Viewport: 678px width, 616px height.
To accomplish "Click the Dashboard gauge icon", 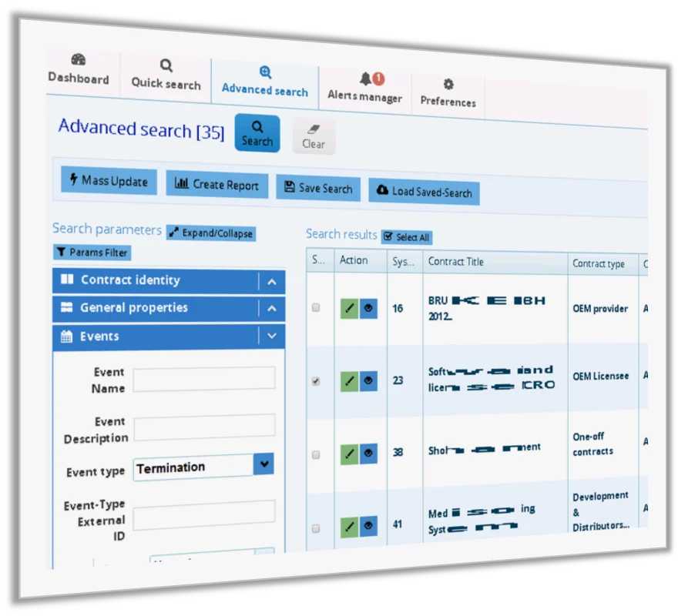I will pos(79,59).
